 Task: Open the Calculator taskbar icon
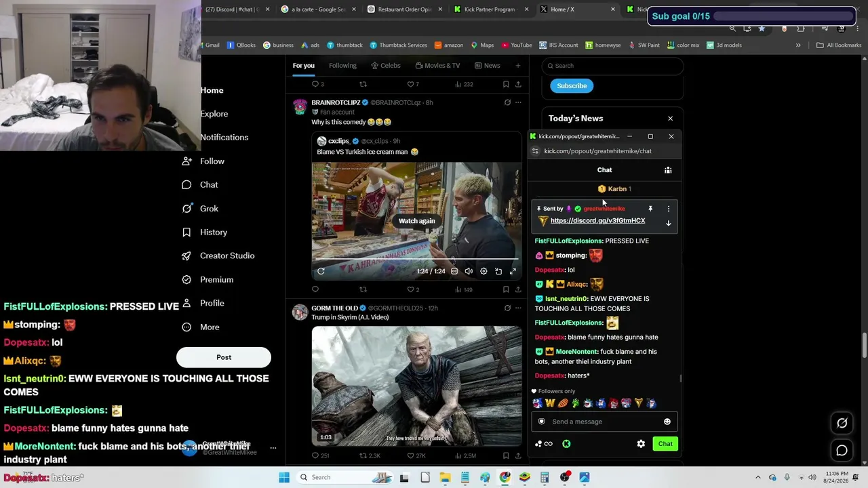[x=545, y=477]
